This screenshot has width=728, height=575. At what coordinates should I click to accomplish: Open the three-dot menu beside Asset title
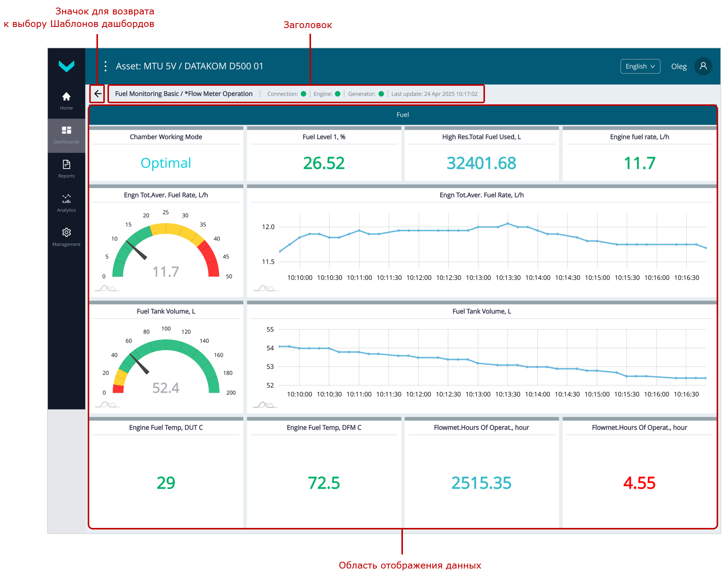point(106,66)
